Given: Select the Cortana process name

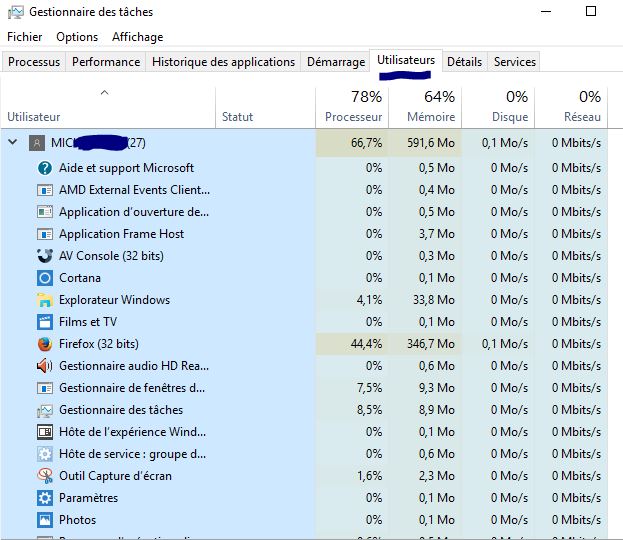Looking at the screenshot, I should 80,278.
